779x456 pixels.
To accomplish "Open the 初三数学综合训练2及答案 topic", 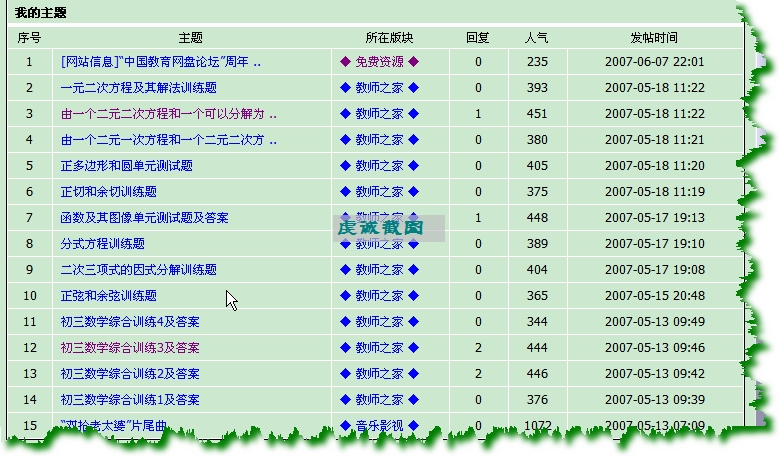I will tap(130, 374).
